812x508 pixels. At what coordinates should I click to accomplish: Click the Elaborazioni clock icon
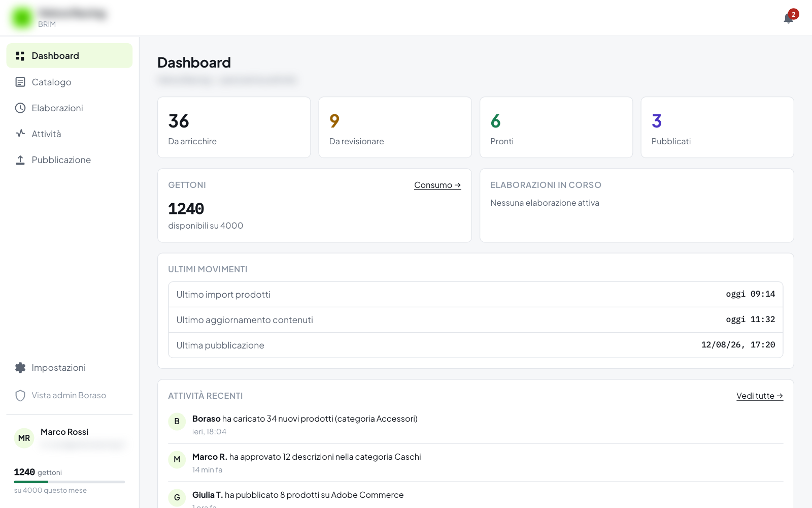pos(20,108)
